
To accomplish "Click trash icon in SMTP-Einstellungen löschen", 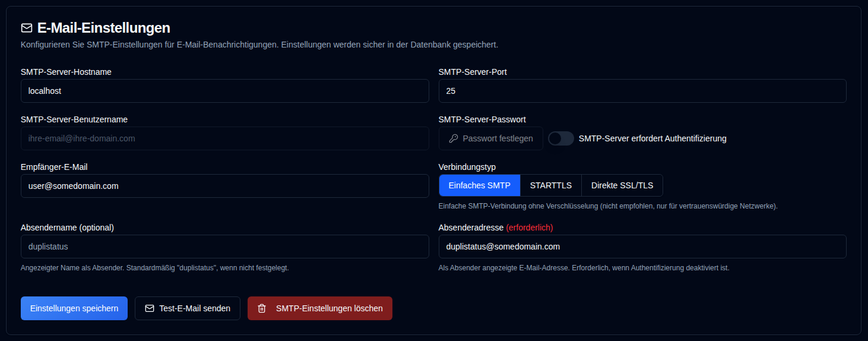I will (x=262, y=308).
